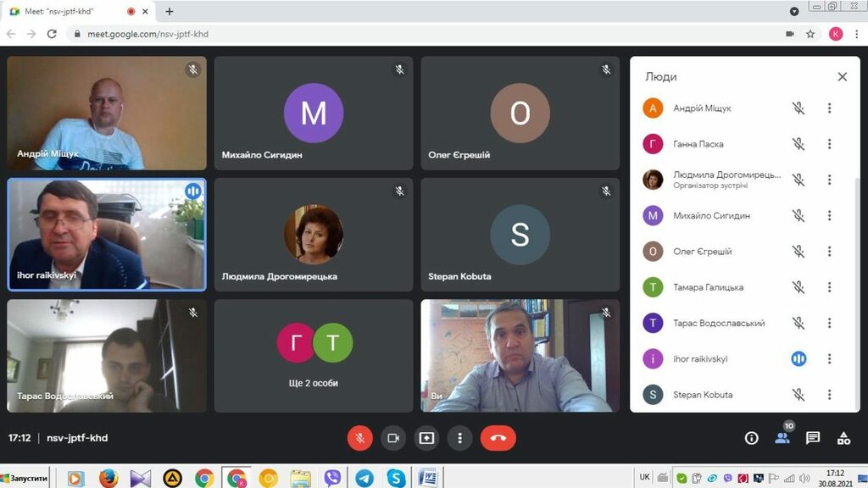Open meeting details info icon
The image size is (868, 488).
pos(751,438)
